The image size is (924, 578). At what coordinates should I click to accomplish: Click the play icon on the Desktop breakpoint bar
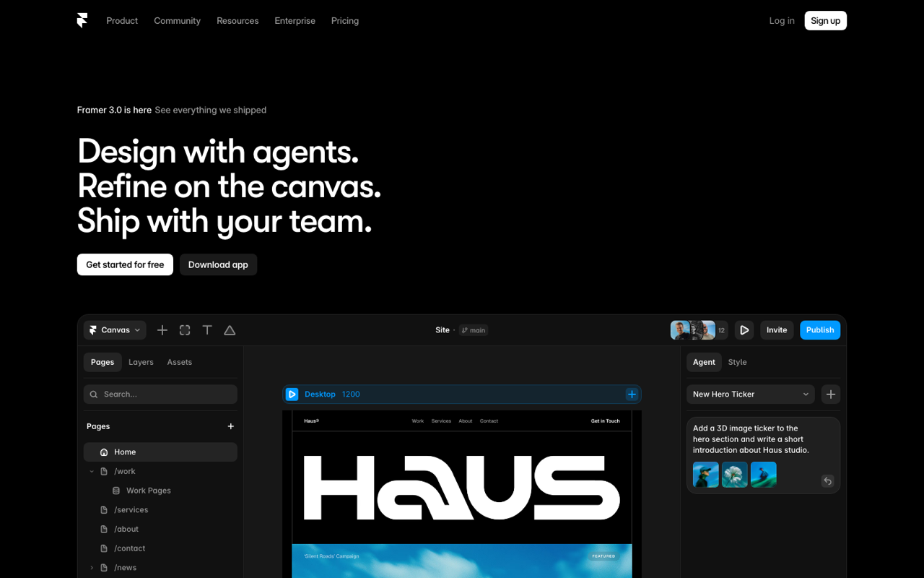coord(292,394)
